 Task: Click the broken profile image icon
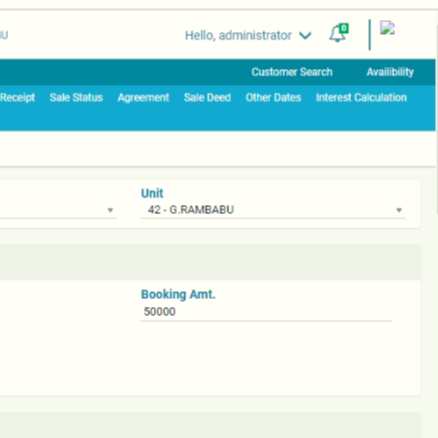coord(387,28)
